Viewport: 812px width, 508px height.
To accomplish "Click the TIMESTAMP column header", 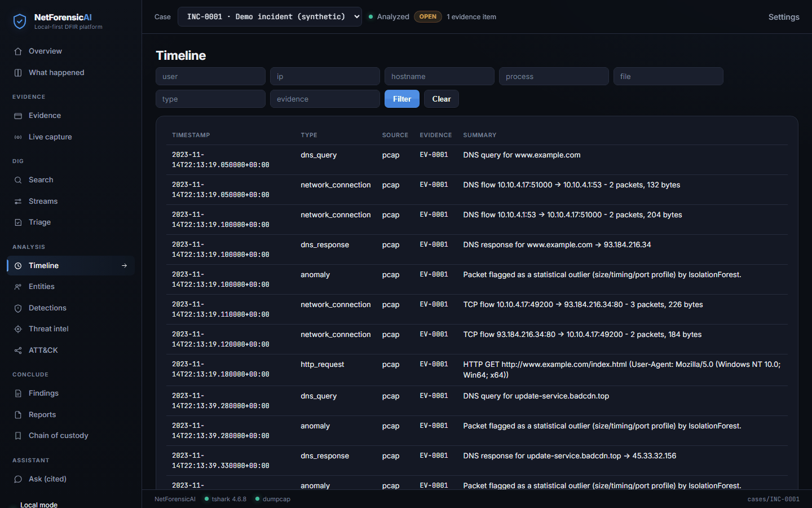I will (x=191, y=135).
